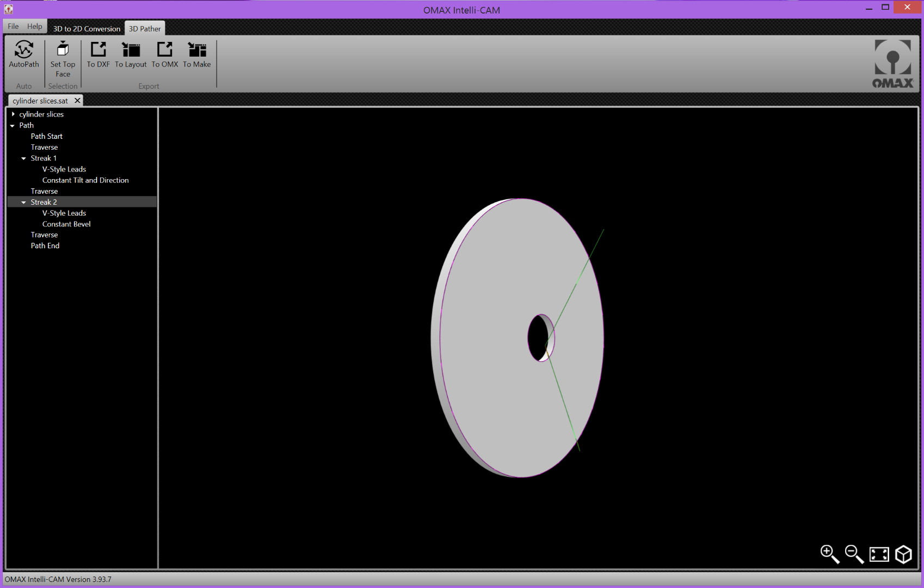Collapse the Path tree node

(x=13, y=126)
